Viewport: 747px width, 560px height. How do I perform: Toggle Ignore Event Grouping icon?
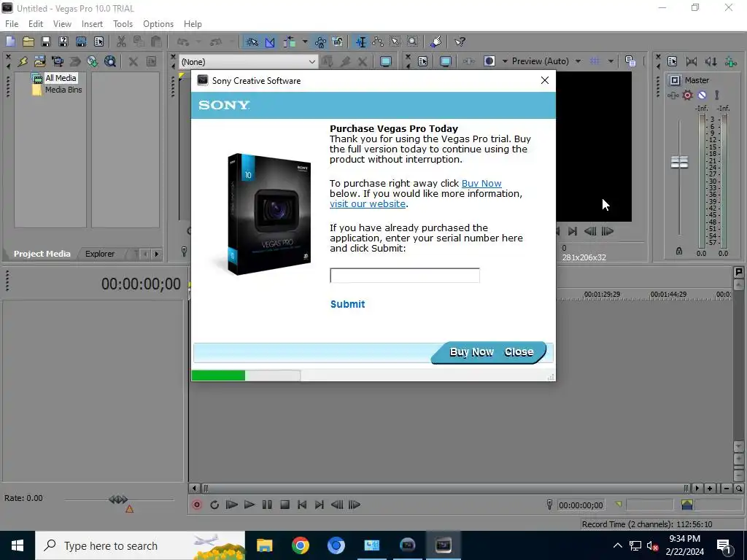tap(338, 42)
